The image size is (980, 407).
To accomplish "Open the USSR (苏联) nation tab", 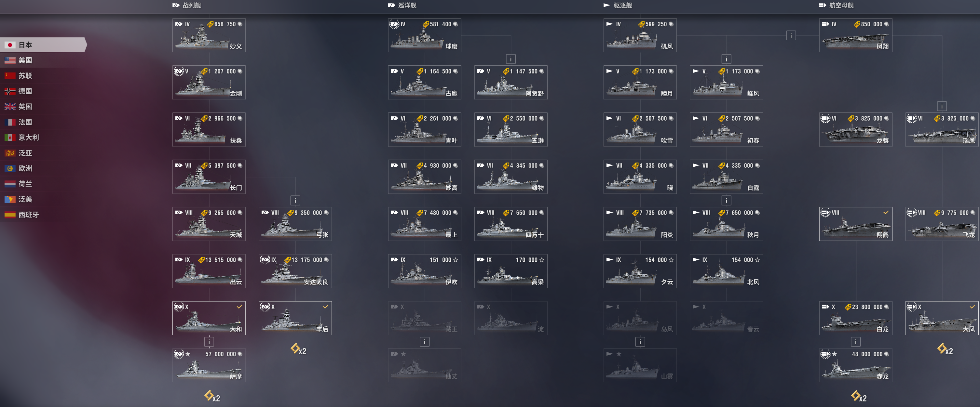I will [x=43, y=76].
